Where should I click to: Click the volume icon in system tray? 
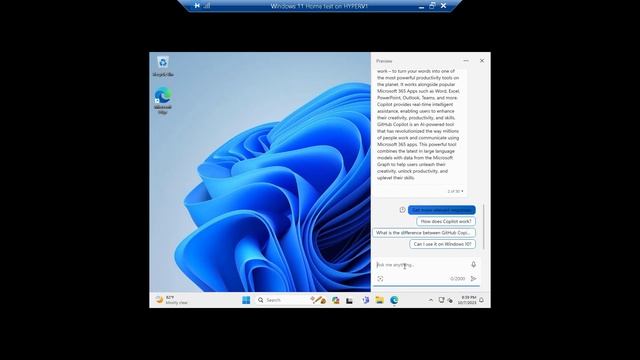pos(450,300)
